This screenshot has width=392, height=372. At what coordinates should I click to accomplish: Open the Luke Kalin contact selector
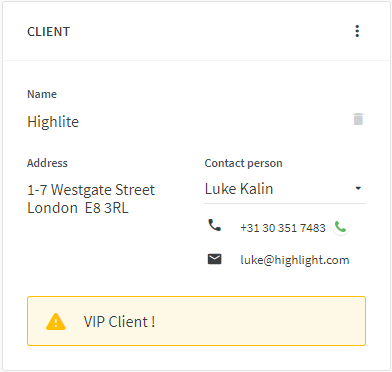(285, 189)
